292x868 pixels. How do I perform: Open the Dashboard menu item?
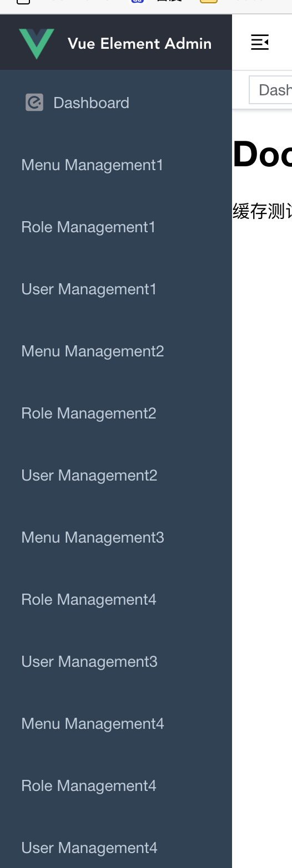(116, 103)
